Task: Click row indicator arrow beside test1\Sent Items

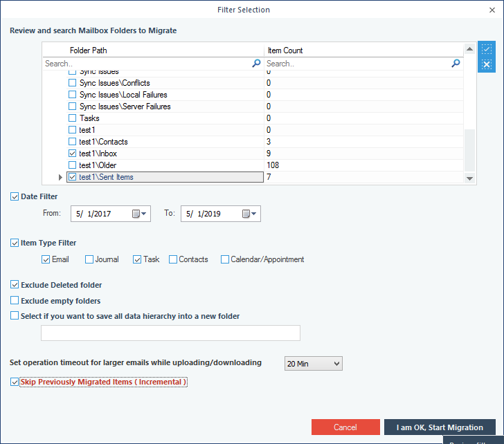Action: [60, 178]
